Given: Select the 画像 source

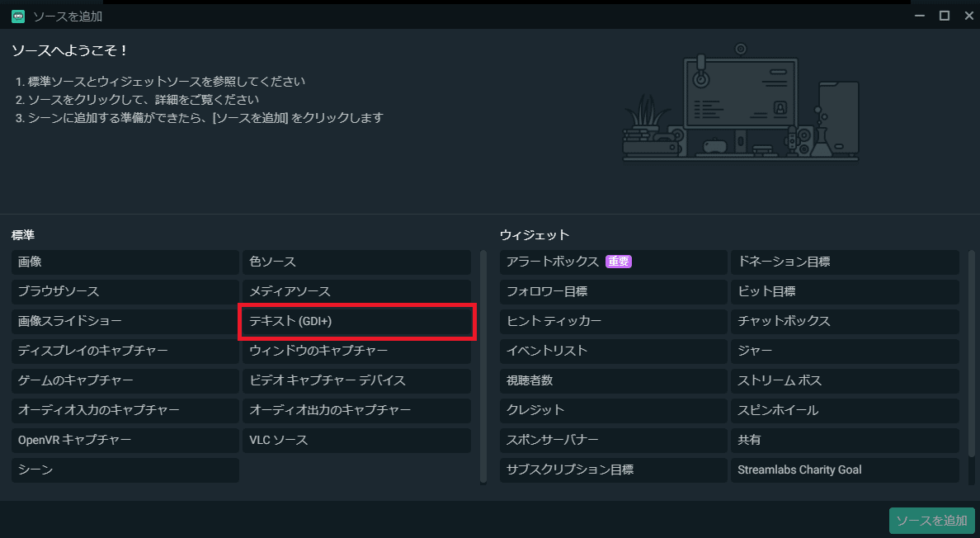Looking at the screenshot, I should 125,262.
